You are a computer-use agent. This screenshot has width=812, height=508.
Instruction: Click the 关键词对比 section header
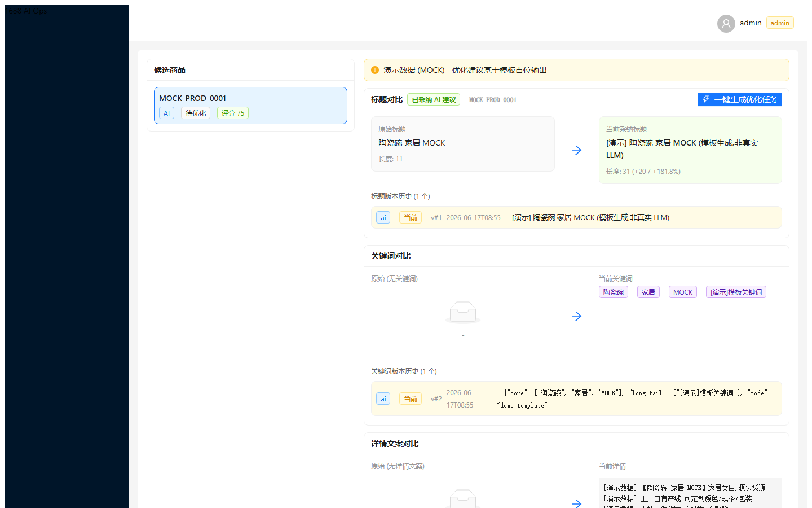coord(391,256)
